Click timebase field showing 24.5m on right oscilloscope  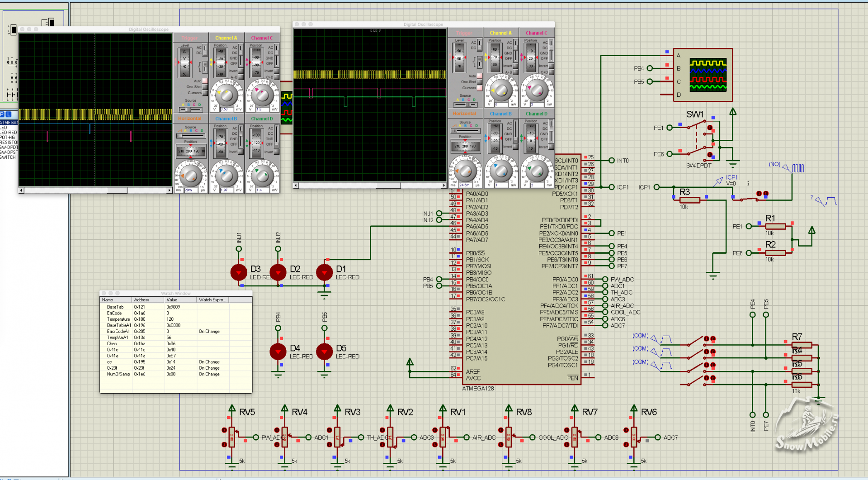tap(465, 185)
